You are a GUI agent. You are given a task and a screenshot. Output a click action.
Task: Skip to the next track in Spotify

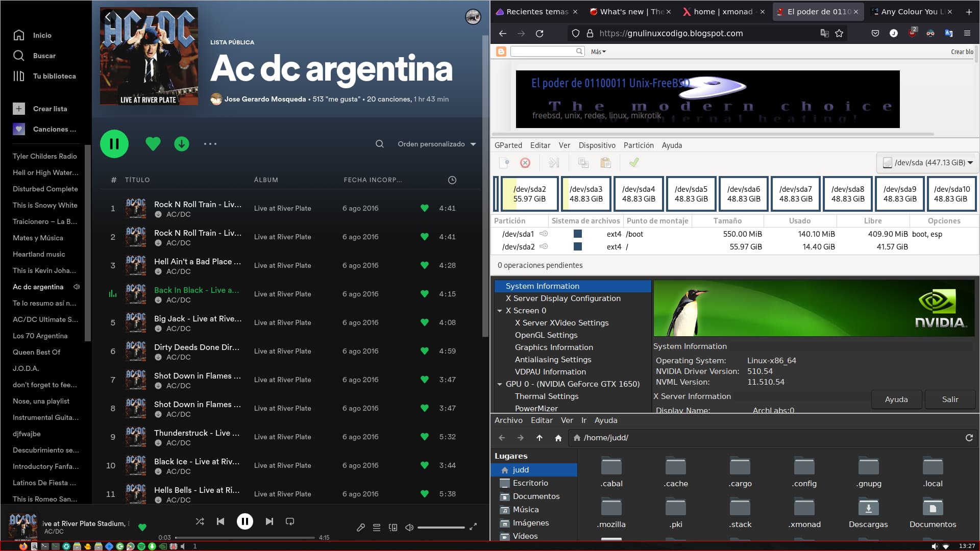(269, 521)
